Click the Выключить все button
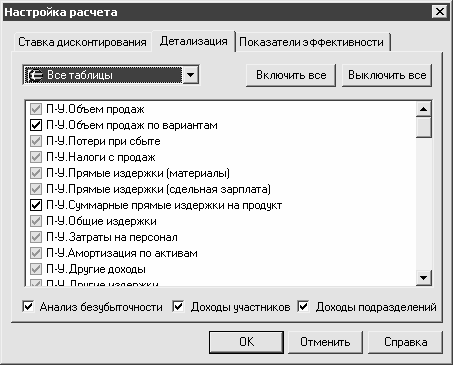The image size is (453, 365). point(387,75)
